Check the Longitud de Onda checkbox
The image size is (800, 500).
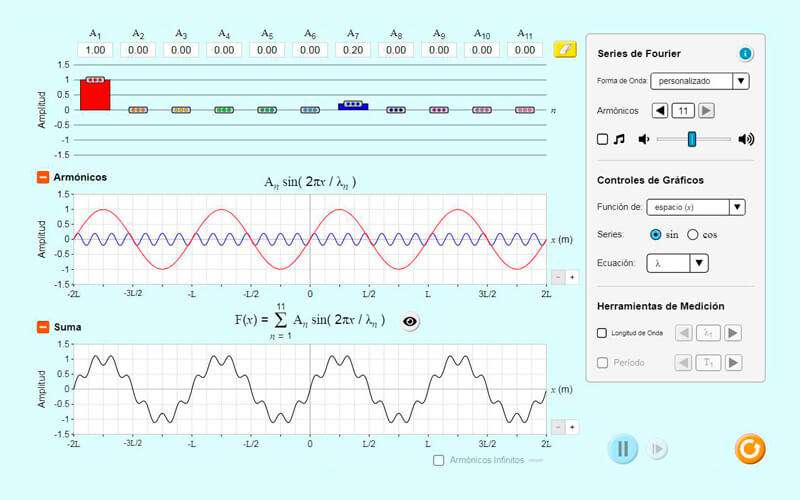point(602,333)
